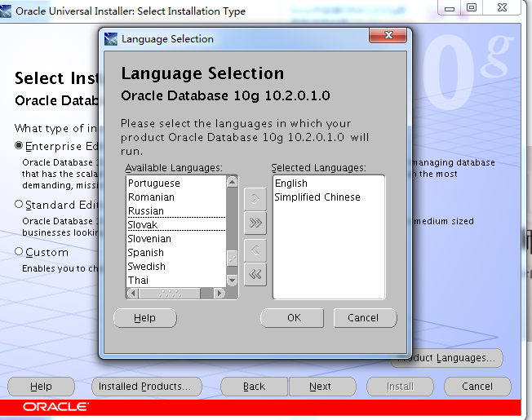Click the horizontal scroll left arrow
The height and width of the screenshot is (420, 532).
click(133, 293)
